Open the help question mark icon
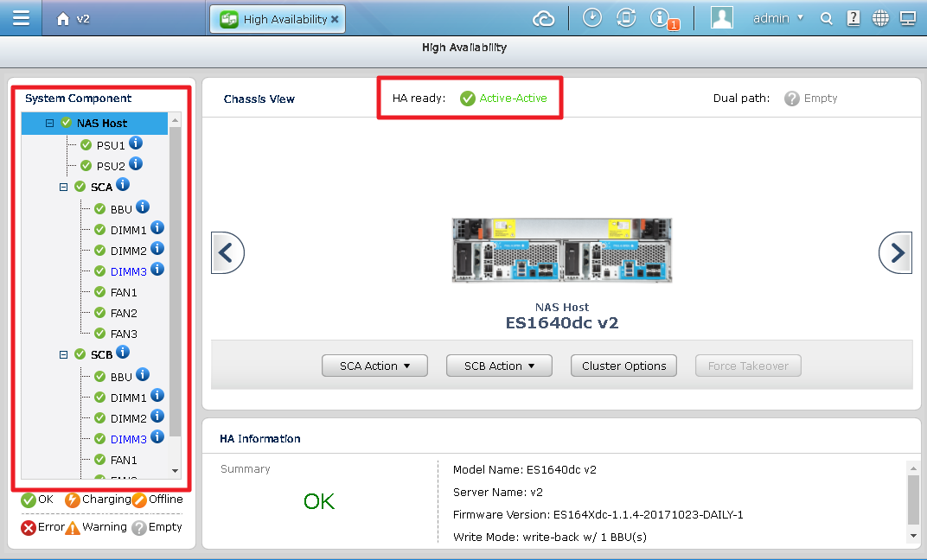927x560 pixels. [853, 18]
